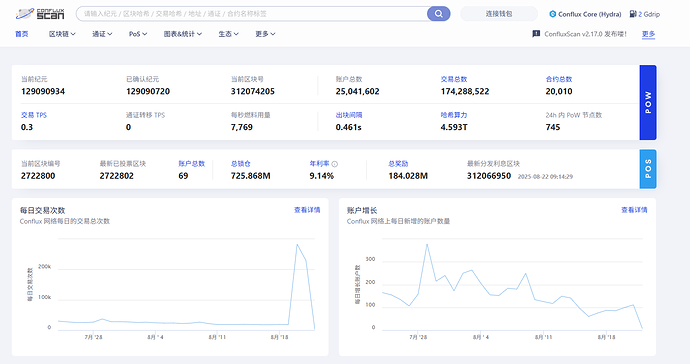The width and height of the screenshot is (690, 364).
Task: Open the 生态 menu
Action: (228, 34)
